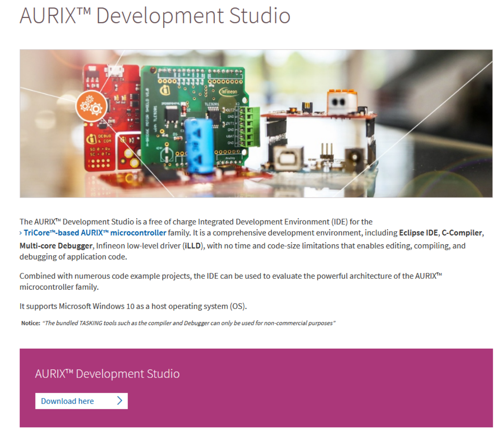Click the trademark symbol after AURIX in the heading
Image resolution: width=504 pixels, height=437 pixels.
click(x=83, y=10)
